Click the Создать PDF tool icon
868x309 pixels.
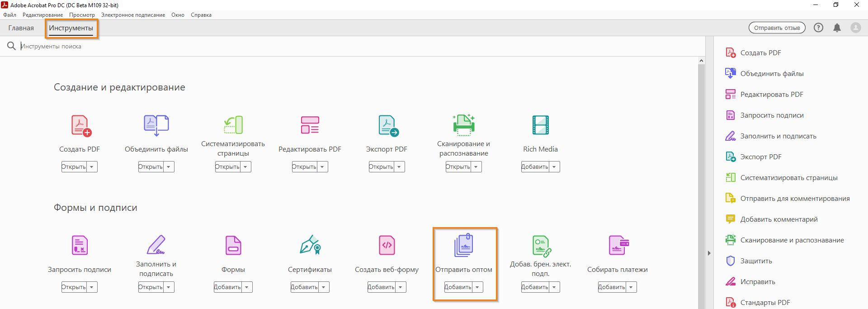[81, 125]
